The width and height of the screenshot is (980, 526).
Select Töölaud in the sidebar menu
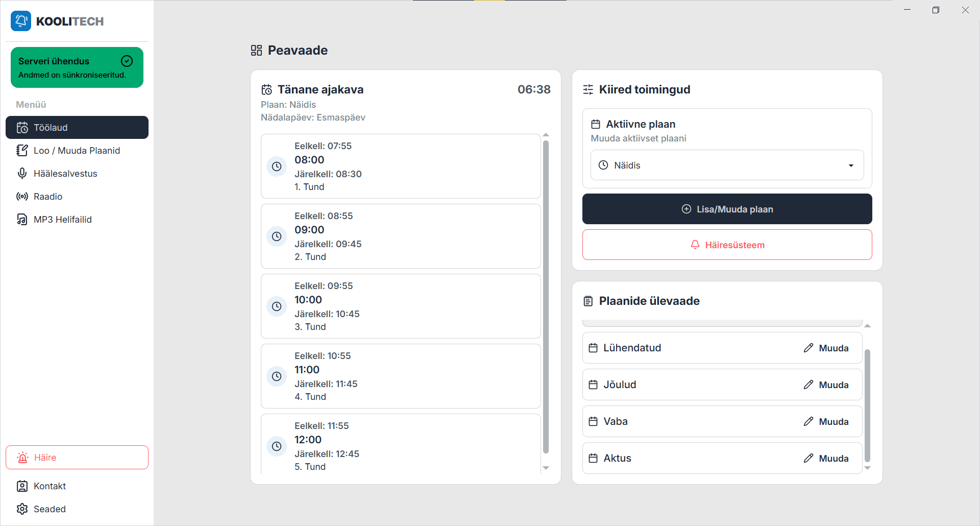point(77,128)
